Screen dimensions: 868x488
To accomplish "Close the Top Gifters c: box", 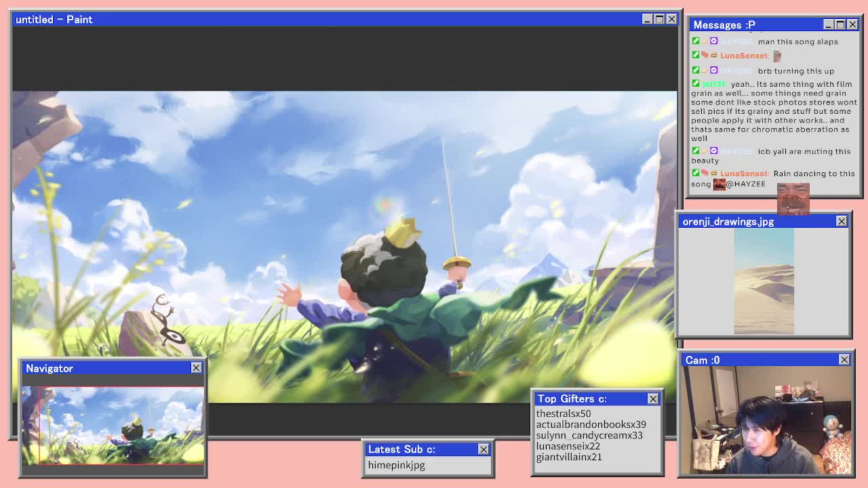I will click(653, 399).
